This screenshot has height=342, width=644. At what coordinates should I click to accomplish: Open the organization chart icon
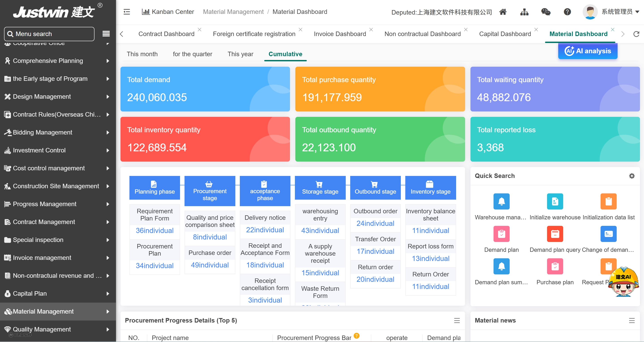pos(524,12)
